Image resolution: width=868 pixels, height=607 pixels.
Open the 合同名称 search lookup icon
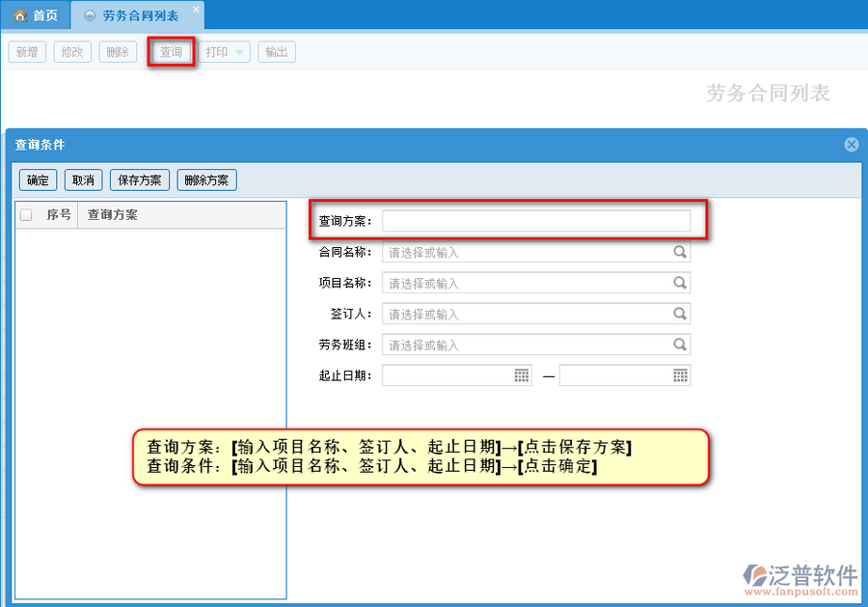[680, 252]
